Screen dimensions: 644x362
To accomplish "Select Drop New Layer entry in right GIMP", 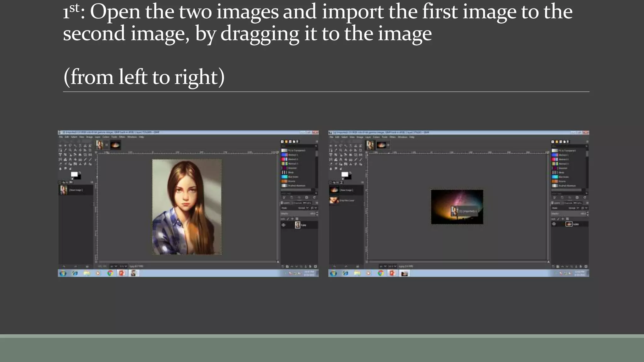I will pyautogui.click(x=346, y=200).
